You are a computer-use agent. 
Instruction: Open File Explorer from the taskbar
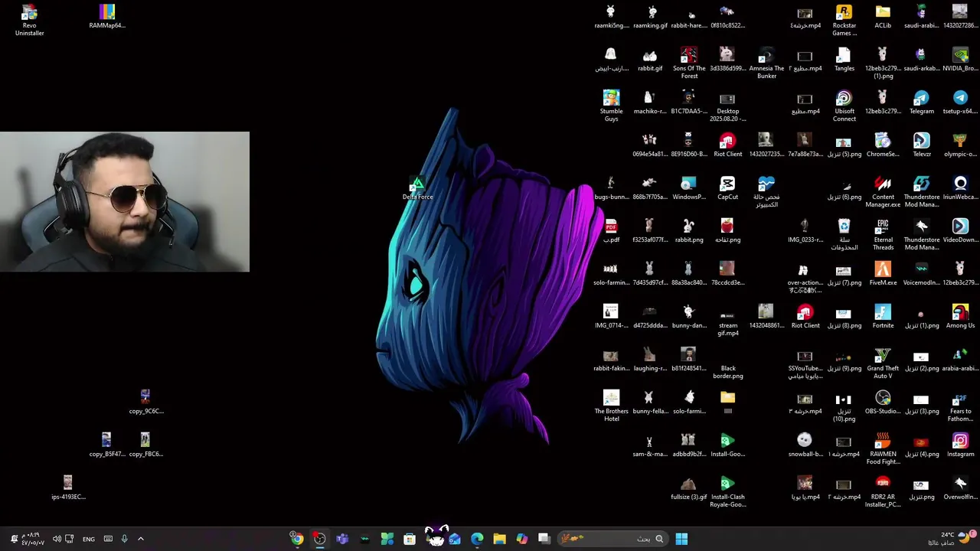click(499, 539)
